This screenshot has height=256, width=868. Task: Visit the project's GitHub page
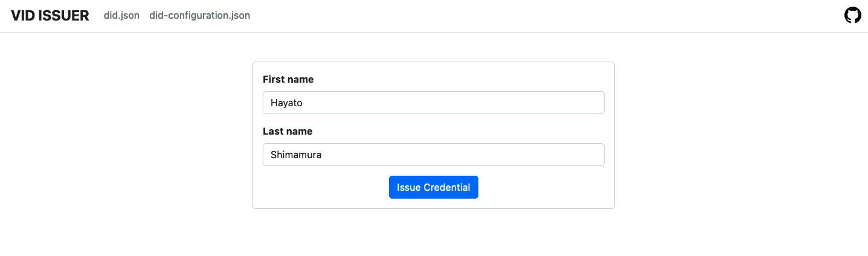[852, 16]
